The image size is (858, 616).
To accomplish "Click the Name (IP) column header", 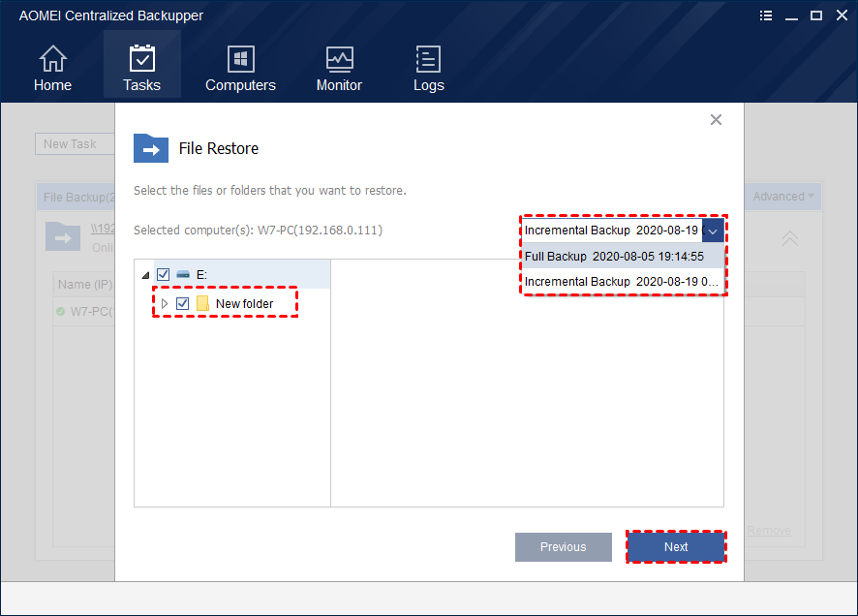I will [x=85, y=285].
